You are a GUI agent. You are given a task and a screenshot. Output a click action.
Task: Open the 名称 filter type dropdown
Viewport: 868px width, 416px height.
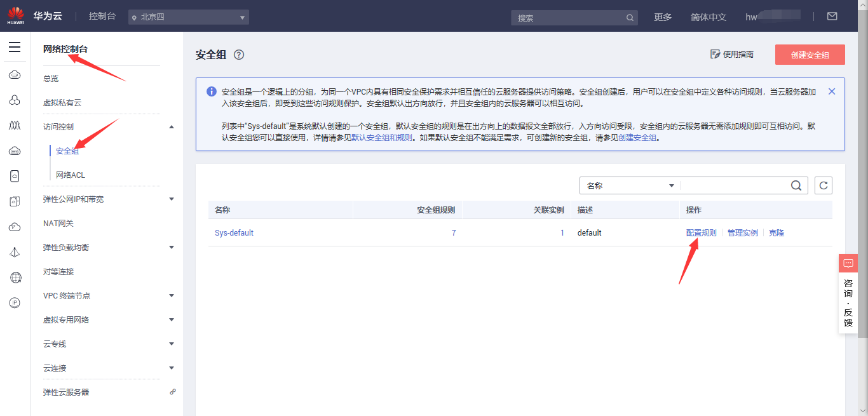[x=630, y=185]
